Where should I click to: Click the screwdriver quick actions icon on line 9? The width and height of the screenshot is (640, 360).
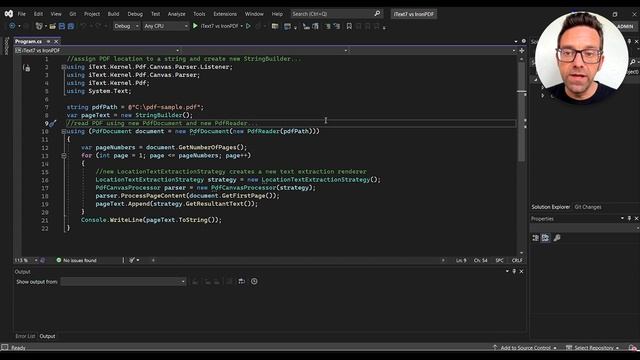[x=53, y=123]
